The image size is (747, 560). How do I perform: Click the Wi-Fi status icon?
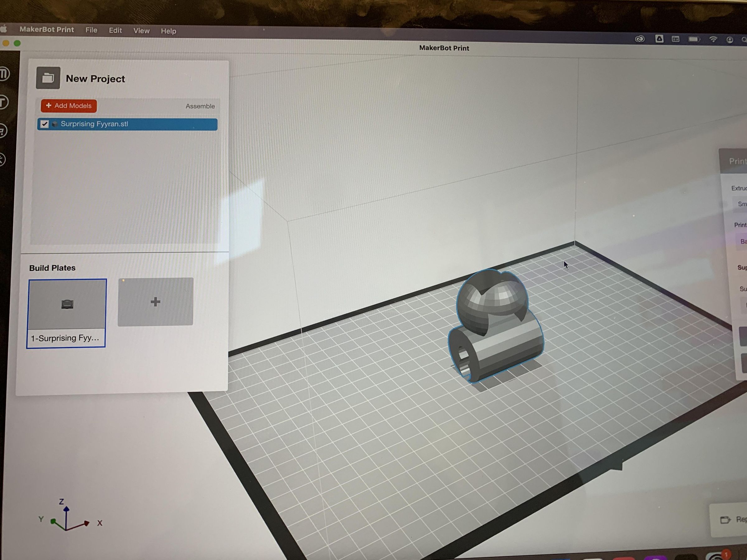pos(713,39)
